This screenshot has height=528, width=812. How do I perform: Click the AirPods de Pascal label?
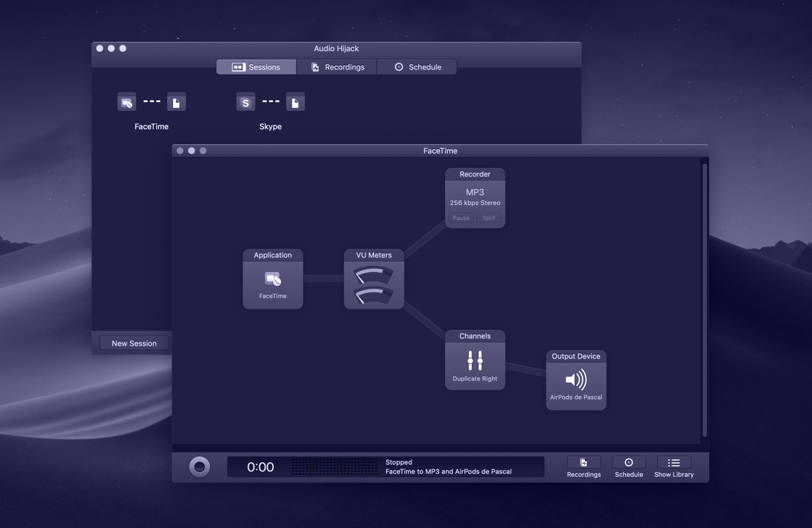pos(576,397)
